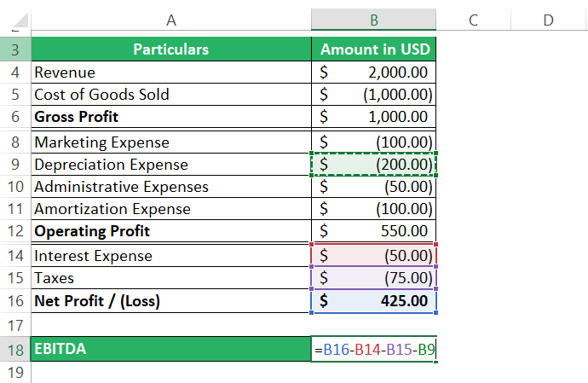Select column A header
588x383 pixels.
(x=170, y=19)
